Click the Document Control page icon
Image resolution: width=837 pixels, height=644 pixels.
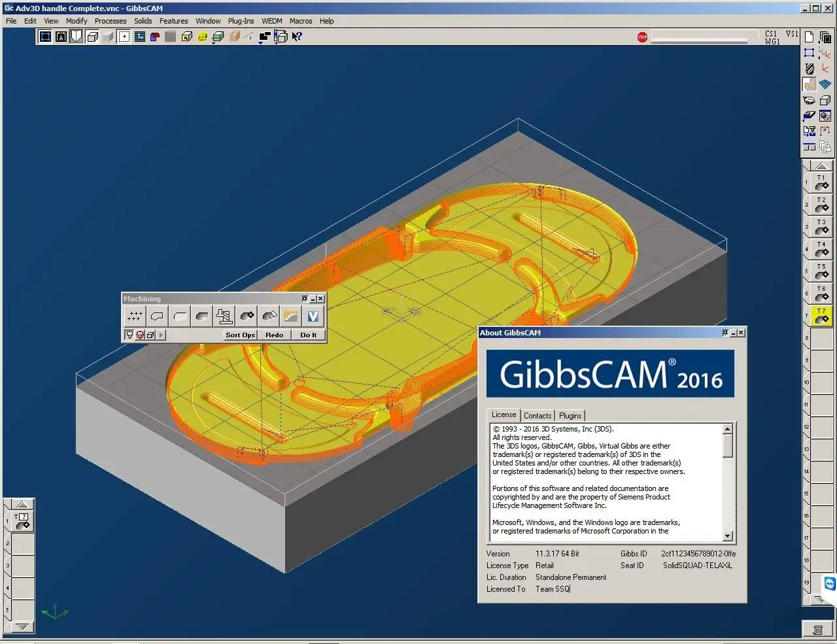[x=810, y=37]
